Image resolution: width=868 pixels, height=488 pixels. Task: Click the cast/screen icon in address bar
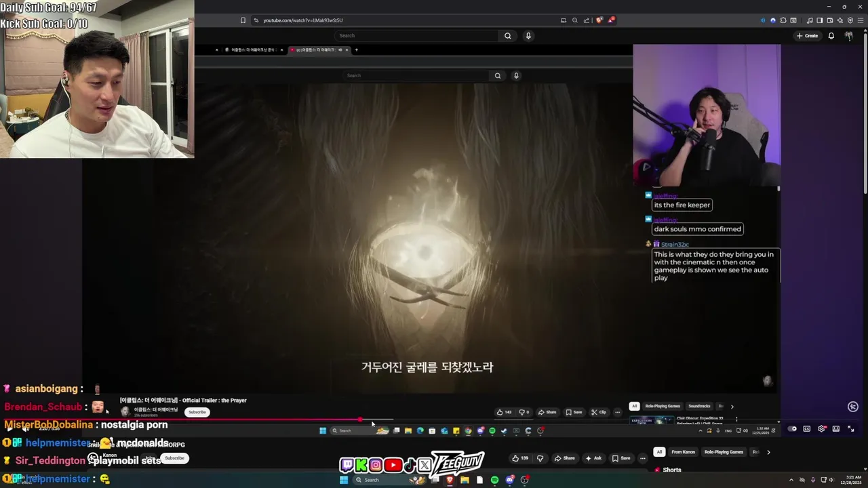(563, 20)
